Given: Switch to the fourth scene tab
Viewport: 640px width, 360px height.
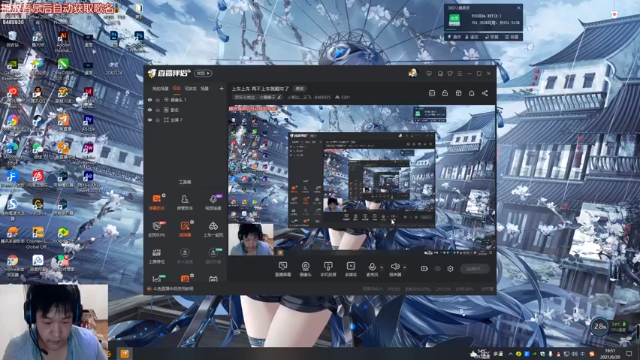Looking at the screenshot, I should click(x=205, y=89).
